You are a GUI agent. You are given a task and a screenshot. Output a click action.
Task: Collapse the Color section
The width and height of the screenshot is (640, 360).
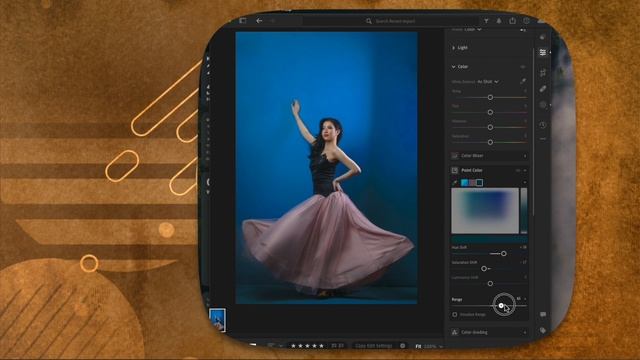coord(453,67)
